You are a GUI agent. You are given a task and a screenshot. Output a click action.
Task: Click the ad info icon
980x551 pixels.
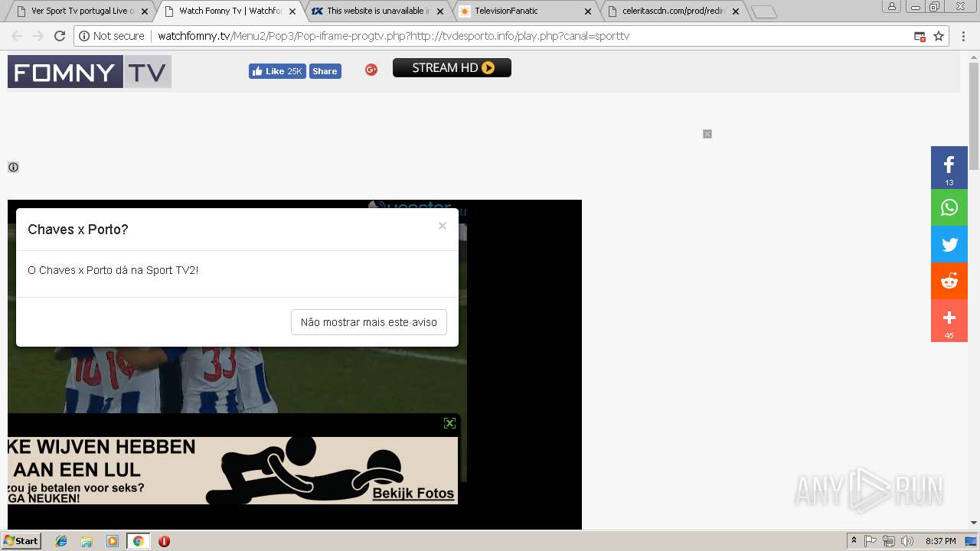click(x=13, y=167)
